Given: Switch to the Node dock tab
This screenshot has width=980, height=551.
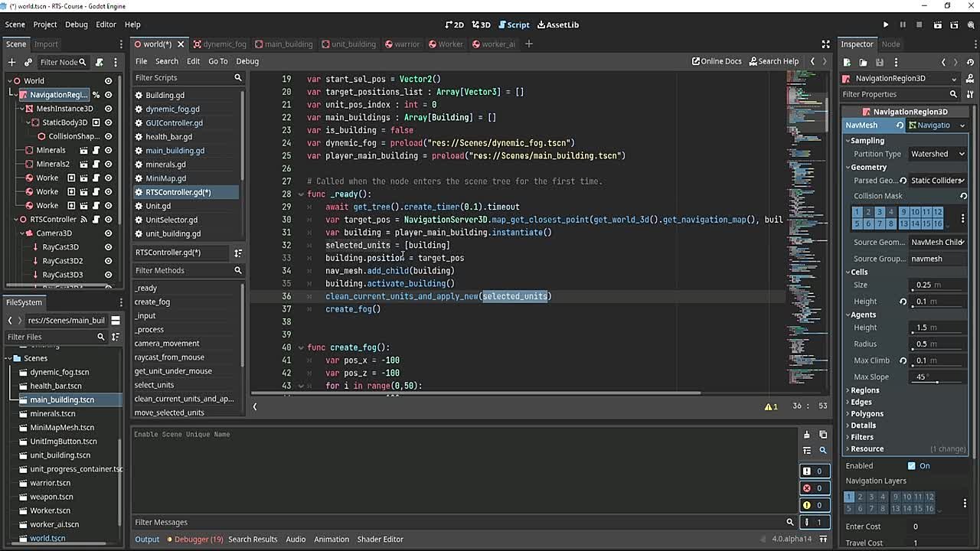Looking at the screenshot, I should coord(890,44).
